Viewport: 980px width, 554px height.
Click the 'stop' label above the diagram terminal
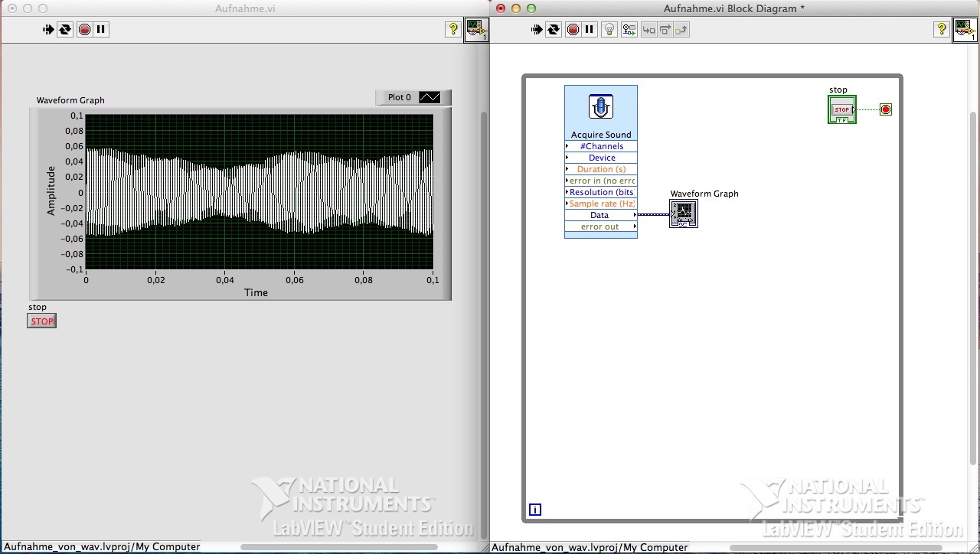coord(838,90)
